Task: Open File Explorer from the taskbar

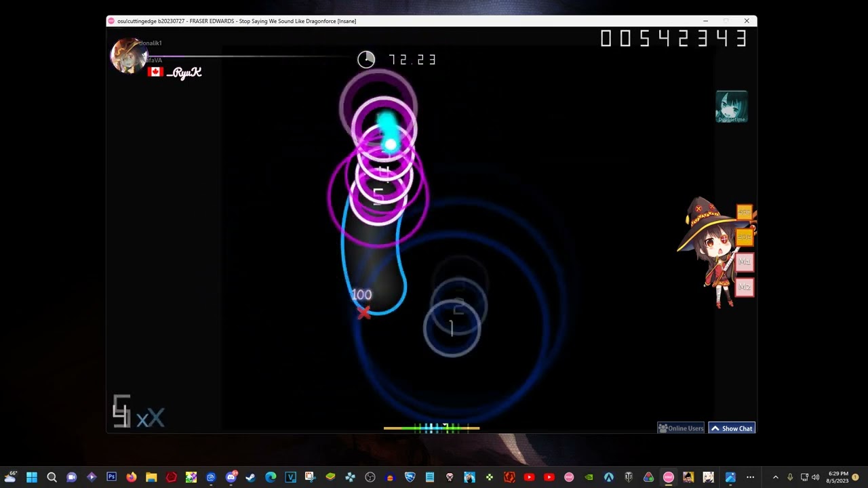Action: point(151,477)
